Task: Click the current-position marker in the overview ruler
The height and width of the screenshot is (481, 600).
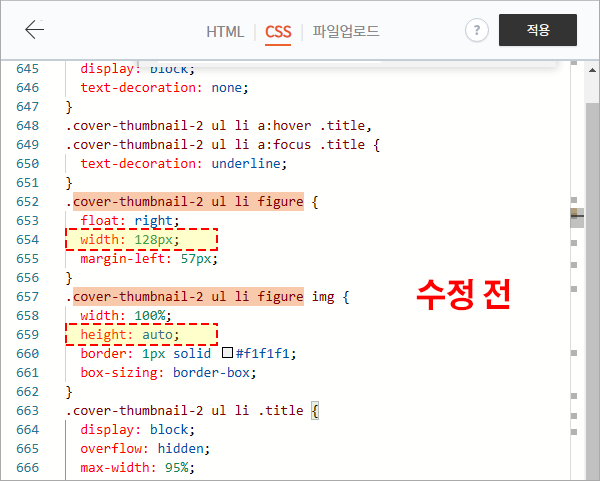Action: click(x=577, y=217)
